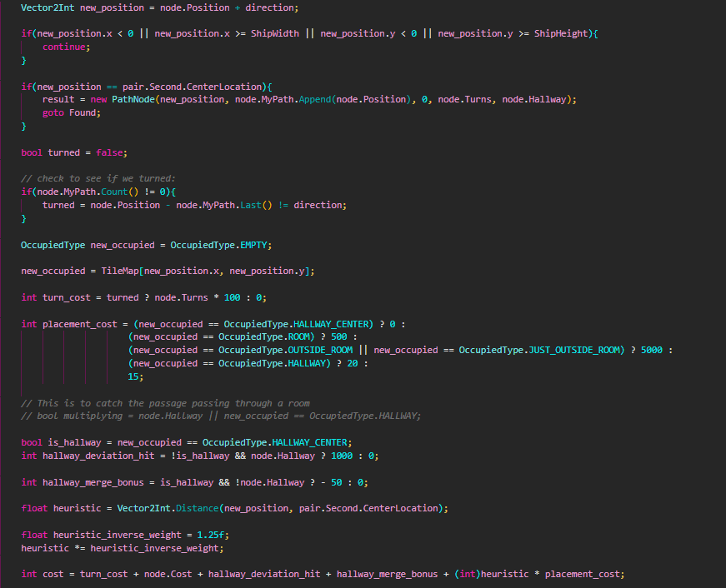Click the value 5000
Viewport: 726px width, 588px height.
[x=652, y=350]
